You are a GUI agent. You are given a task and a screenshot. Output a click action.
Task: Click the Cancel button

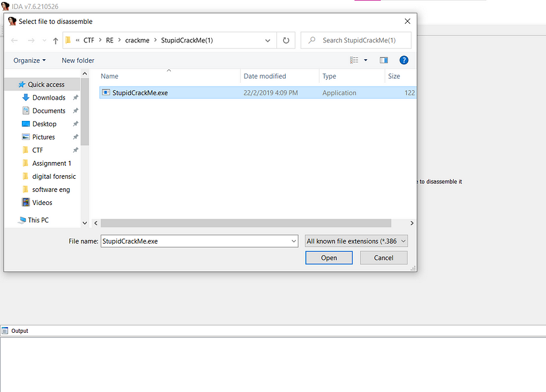383,258
